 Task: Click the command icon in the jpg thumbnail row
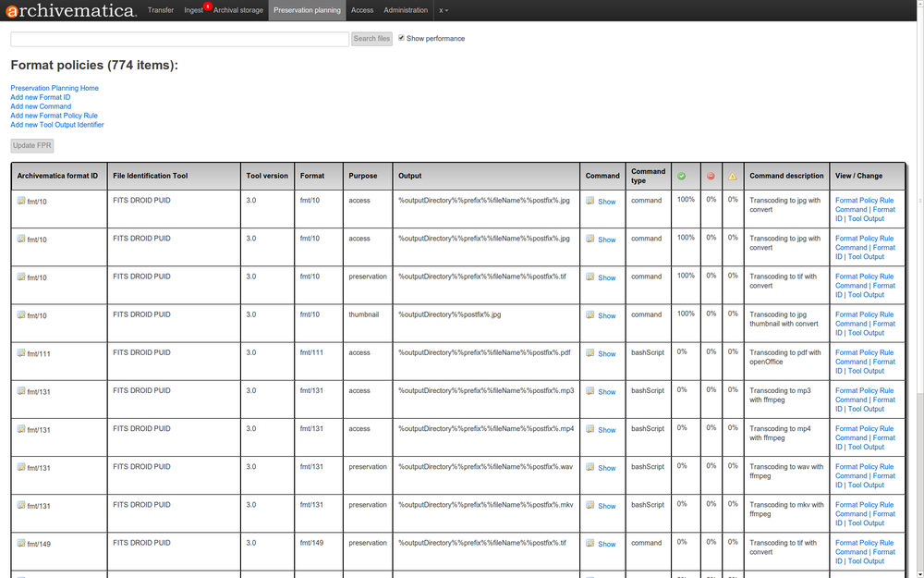pos(590,315)
